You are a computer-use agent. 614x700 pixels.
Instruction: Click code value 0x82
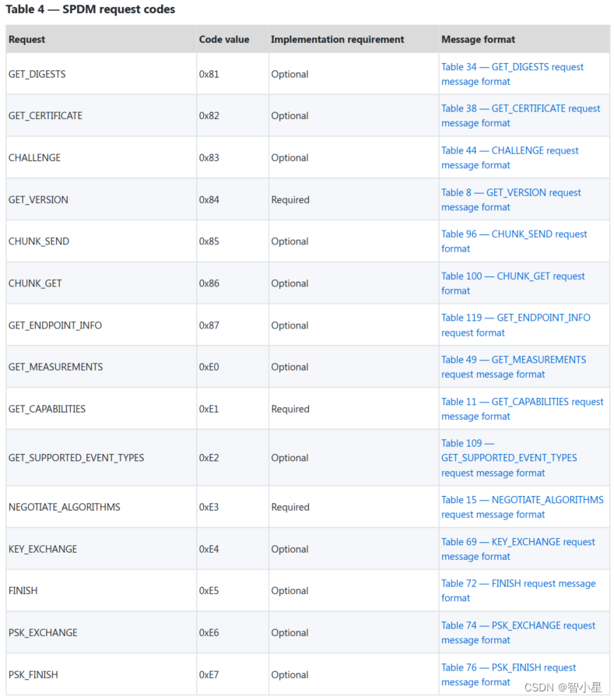[x=209, y=115]
